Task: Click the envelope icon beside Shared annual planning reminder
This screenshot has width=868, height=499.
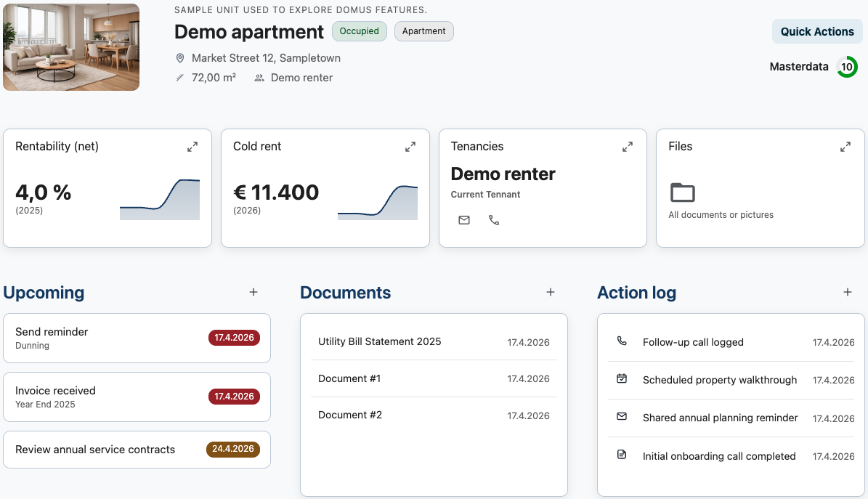Action: pos(621,417)
